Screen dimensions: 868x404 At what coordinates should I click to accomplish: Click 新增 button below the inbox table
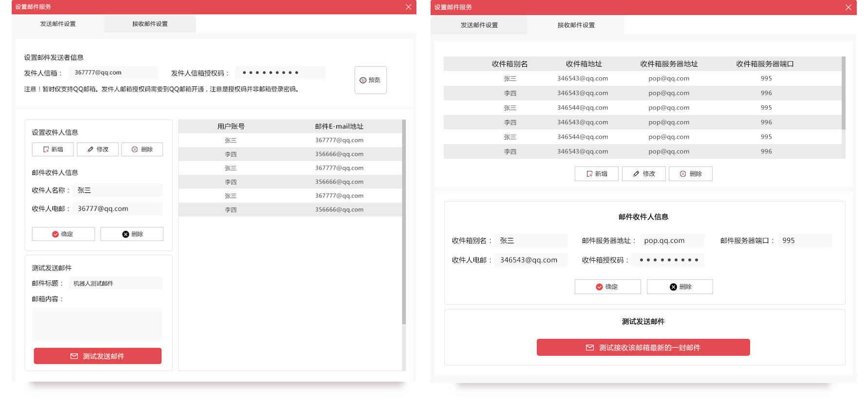(596, 174)
